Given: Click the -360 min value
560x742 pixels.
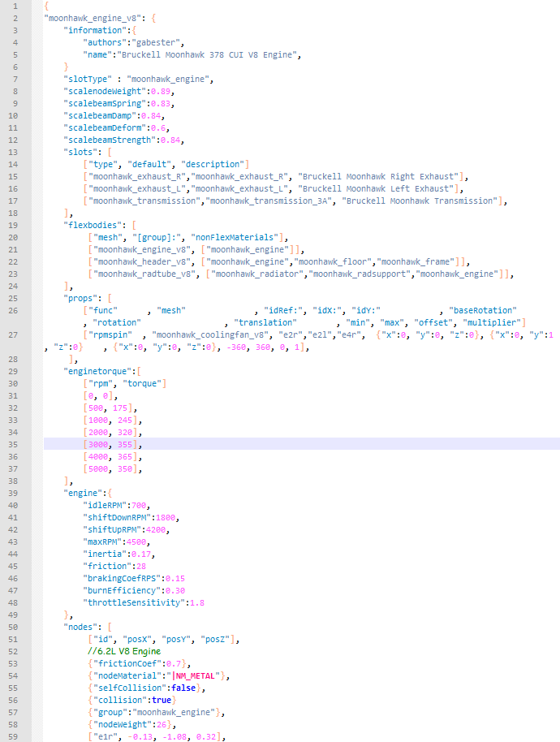Looking at the screenshot, I should tap(236, 347).
